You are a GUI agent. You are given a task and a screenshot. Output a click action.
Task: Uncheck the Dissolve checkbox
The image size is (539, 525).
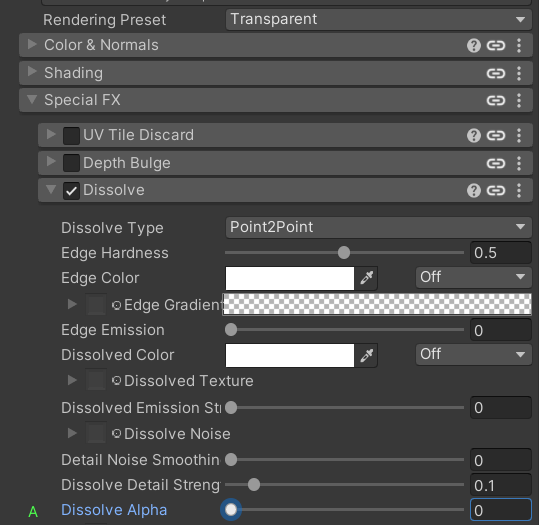(x=71, y=191)
